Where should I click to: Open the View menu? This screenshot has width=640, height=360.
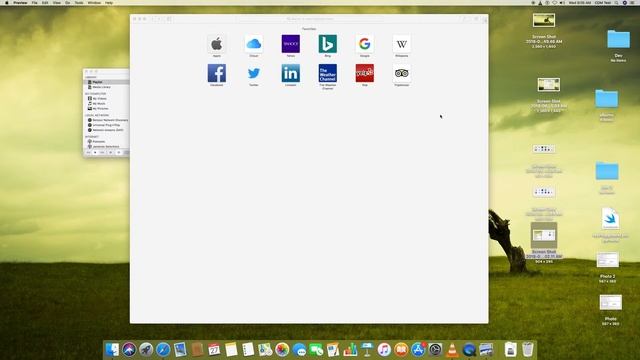point(57,3)
